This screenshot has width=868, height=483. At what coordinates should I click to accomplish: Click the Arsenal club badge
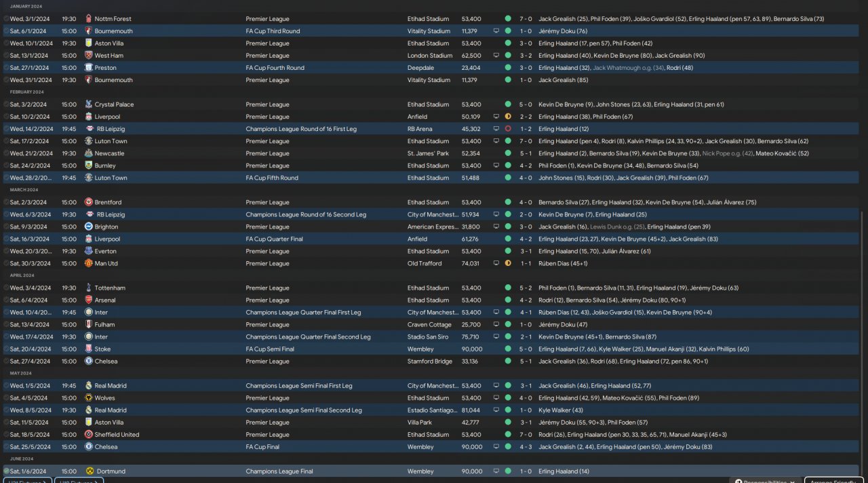[x=88, y=300]
